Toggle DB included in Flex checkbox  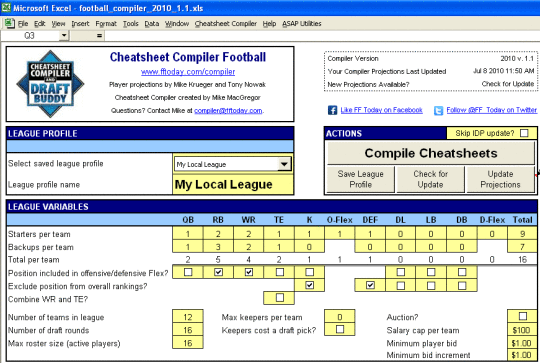[x=462, y=272]
